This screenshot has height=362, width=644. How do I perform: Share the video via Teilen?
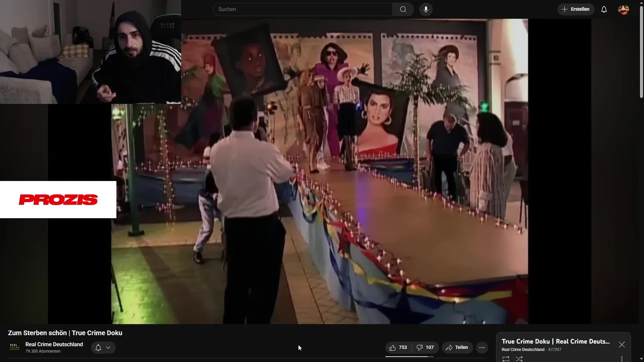click(x=456, y=347)
